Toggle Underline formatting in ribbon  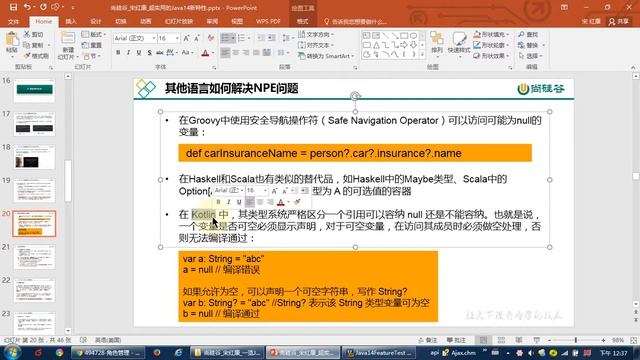pyautogui.click(x=139, y=53)
